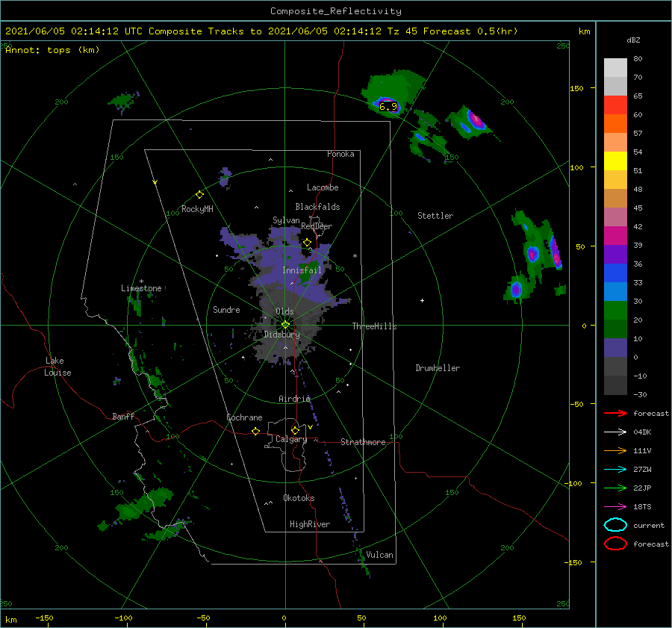The width and height of the screenshot is (672, 628).
Task: Click the 0 dBZ slate-blue swatch
Action: tap(615, 348)
